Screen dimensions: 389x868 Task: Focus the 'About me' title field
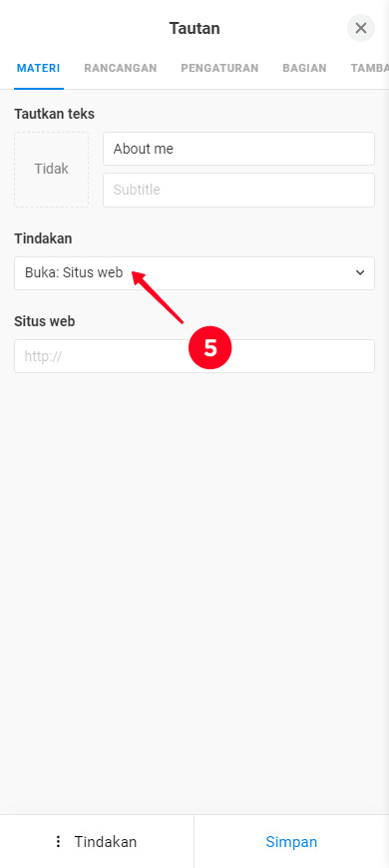[238, 149]
